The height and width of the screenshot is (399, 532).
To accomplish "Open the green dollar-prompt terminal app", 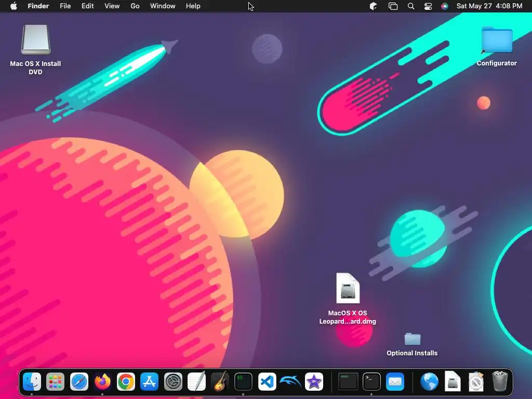I will coord(243,382).
